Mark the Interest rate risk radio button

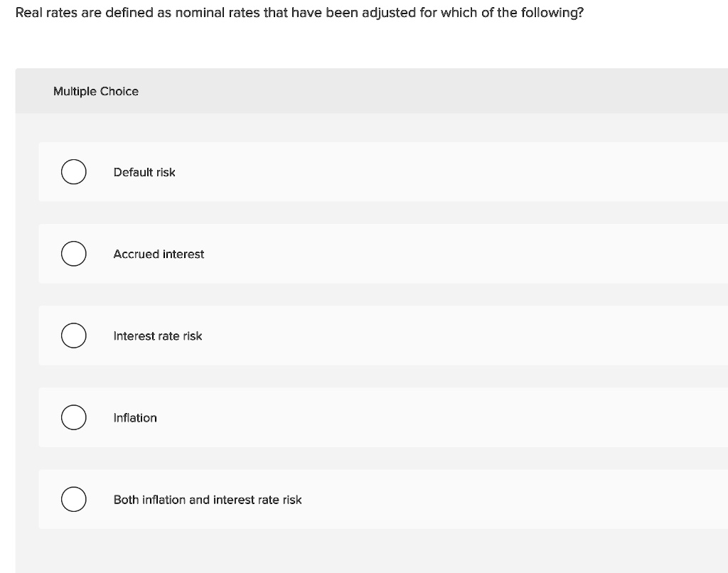coord(73,336)
